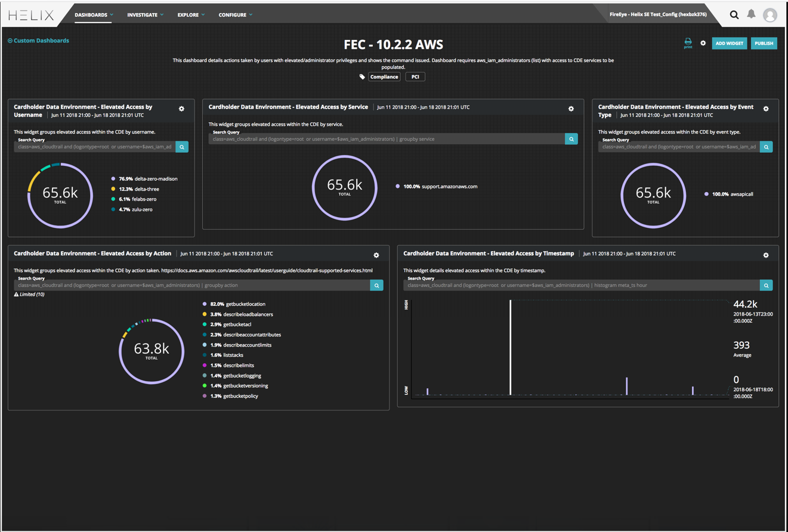This screenshot has width=788, height=532.
Task: Print the dashboard with the print icon
Action: click(x=688, y=43)
